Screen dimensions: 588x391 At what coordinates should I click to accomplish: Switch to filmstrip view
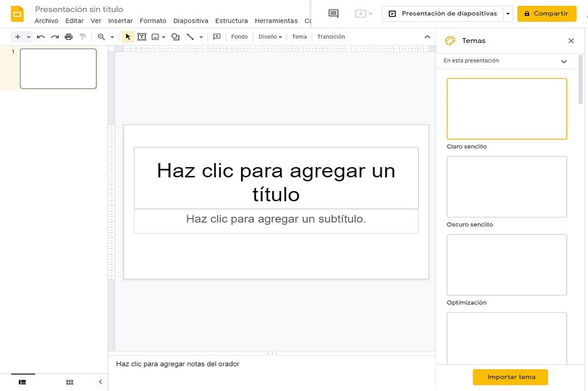[22, 382]
